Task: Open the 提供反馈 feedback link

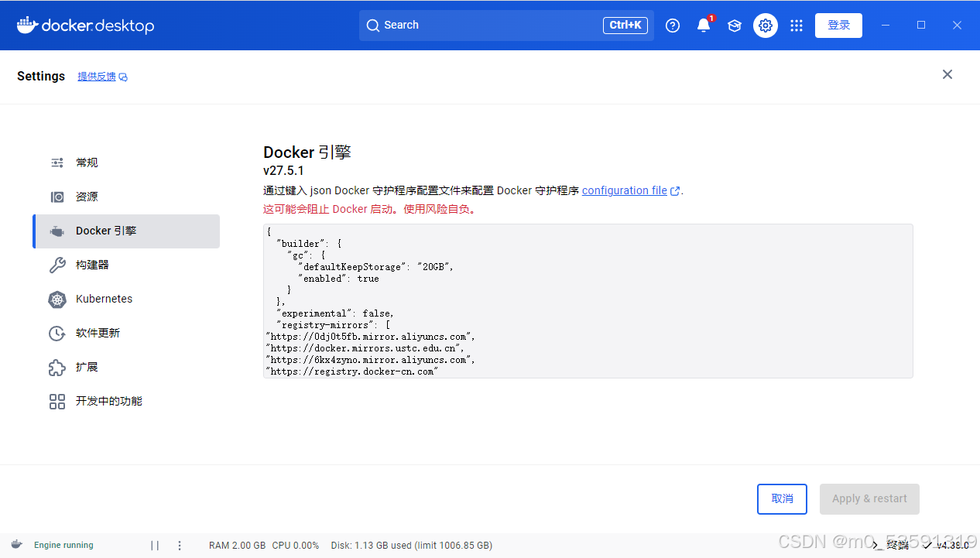Action: pyautogui.click(x=102, y=77)
